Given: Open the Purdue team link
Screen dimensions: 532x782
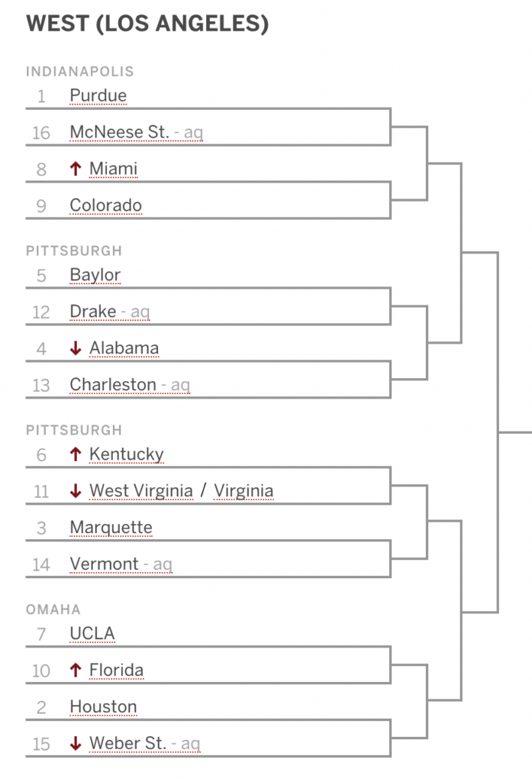Looking at the screenshot, I should [x=98, y=95].
